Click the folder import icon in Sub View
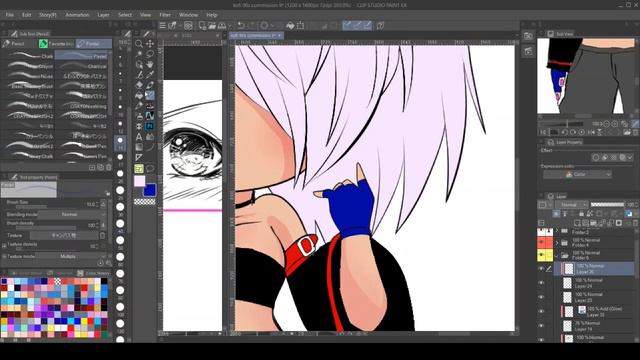640x360 pixels. click(x=627, y=132)
